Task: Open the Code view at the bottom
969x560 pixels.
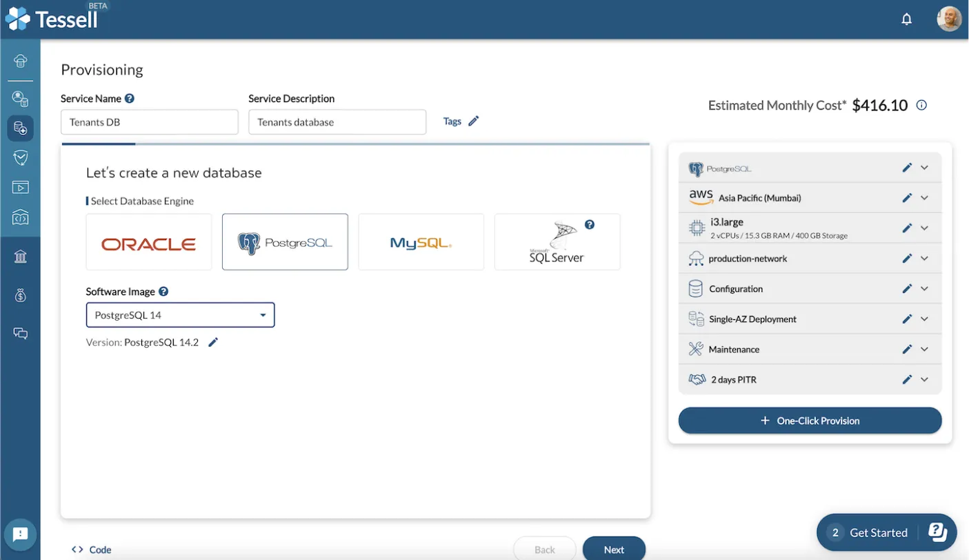Action: (x=90, y=549)
